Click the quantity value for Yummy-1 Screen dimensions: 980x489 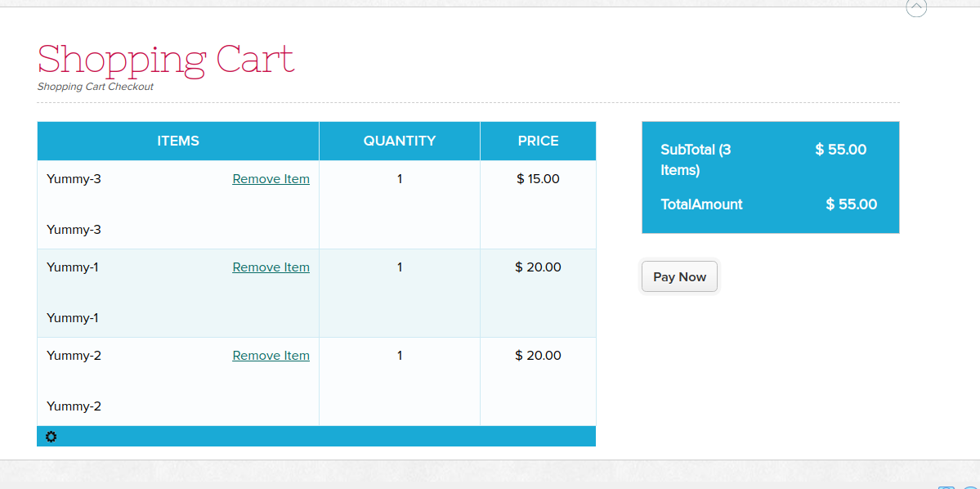(x=400, y=267)
